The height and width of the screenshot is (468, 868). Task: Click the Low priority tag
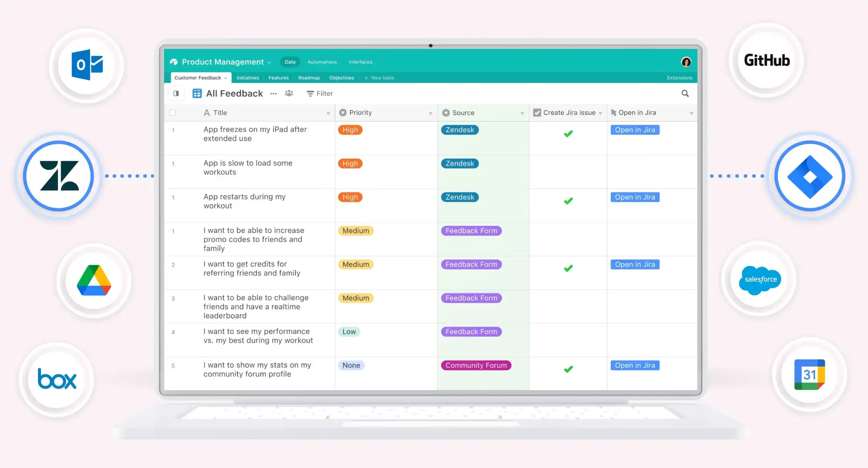click(x=349, y=332)
